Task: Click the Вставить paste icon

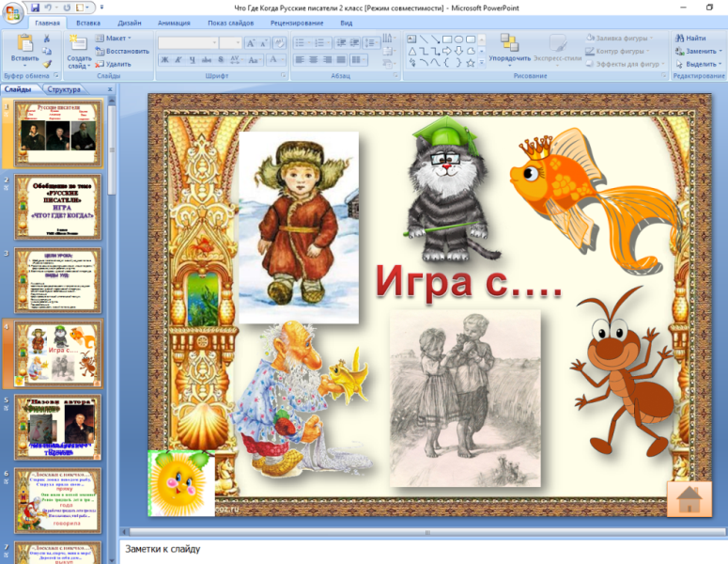Action: 24,42
